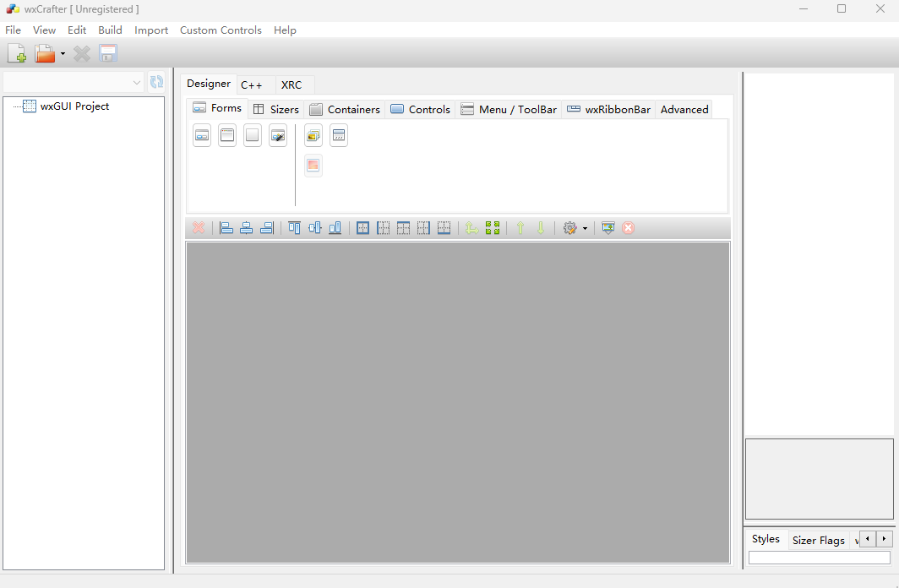Click the align left toolbar icon
899x588 pixels.
[x=226, y=228]
